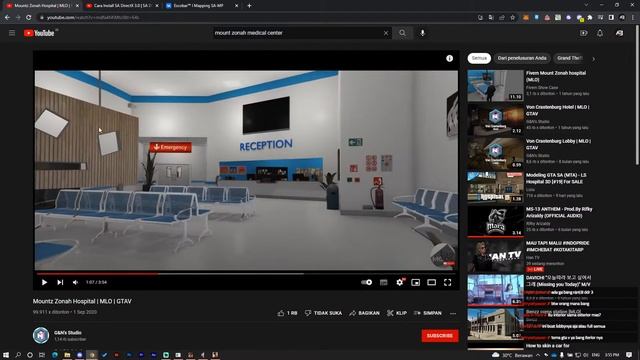Screen dimensions: 640x360
Task: Open Windows taskbar search
Action: pyautogui.click(x=18, y=355)
